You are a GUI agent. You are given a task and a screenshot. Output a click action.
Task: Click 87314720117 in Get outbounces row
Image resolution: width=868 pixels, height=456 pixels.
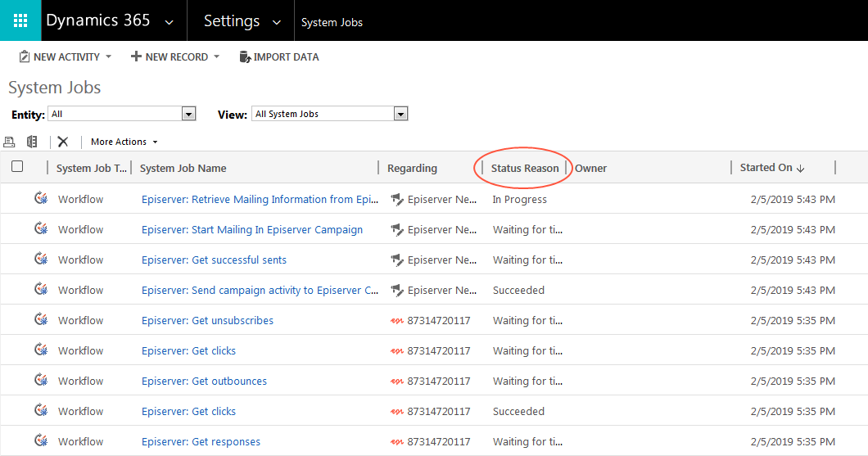pos(438,382)
